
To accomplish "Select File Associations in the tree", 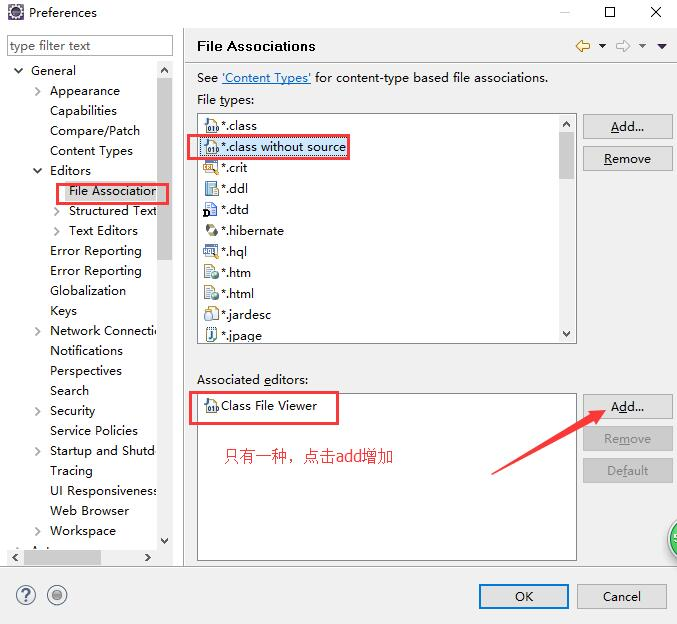I will [112, 191].
